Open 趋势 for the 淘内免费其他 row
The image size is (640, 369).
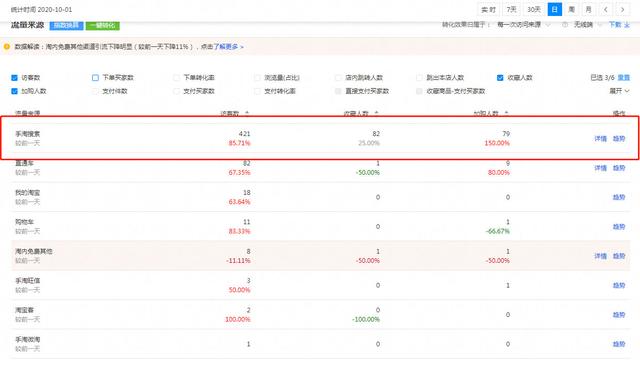coord(619,256)
